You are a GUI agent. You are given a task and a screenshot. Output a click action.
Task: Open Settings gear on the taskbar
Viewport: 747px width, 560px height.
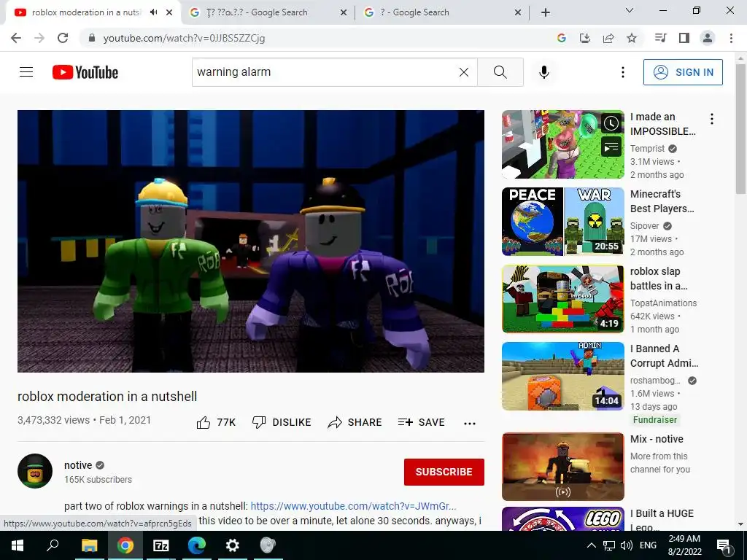pyautogui.click(x=233, y=545)
